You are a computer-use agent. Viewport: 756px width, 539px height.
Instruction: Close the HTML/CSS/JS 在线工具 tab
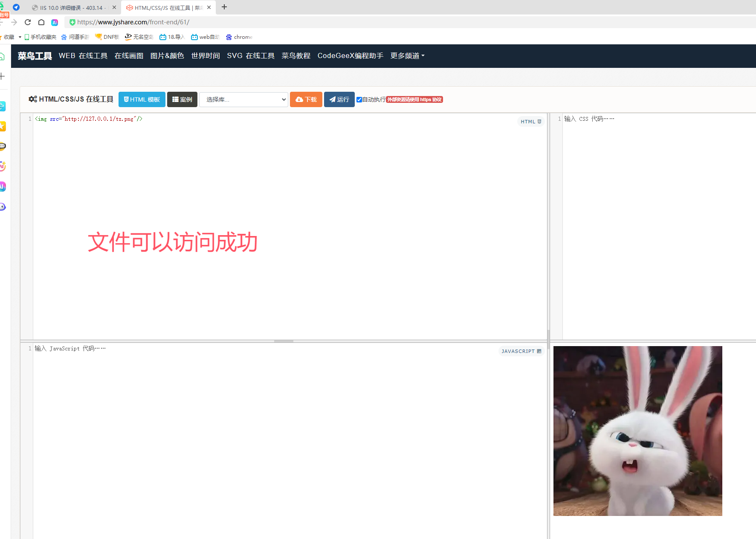click(209, 7)
